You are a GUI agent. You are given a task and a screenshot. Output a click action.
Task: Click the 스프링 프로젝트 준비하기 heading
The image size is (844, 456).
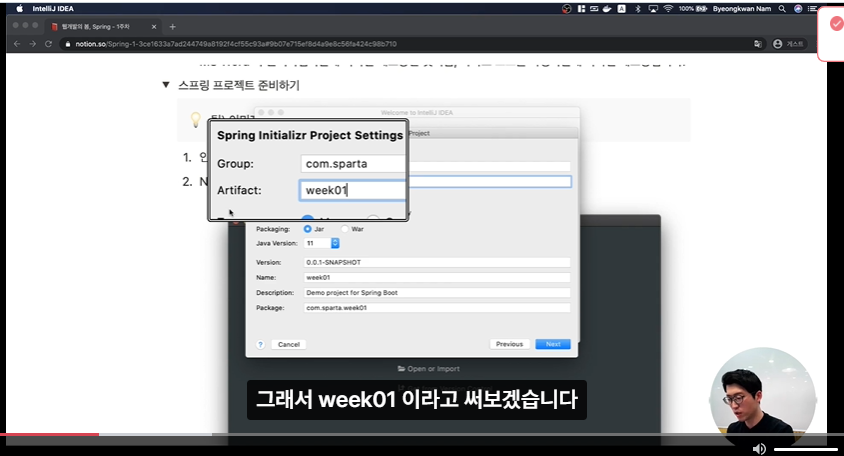point(239,85)
